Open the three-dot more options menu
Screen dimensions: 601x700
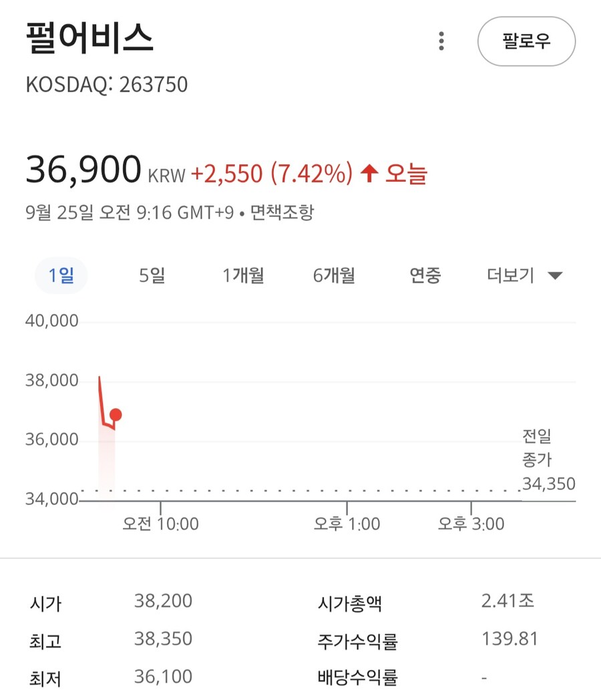pyautogui.click(x=441, y=41)
